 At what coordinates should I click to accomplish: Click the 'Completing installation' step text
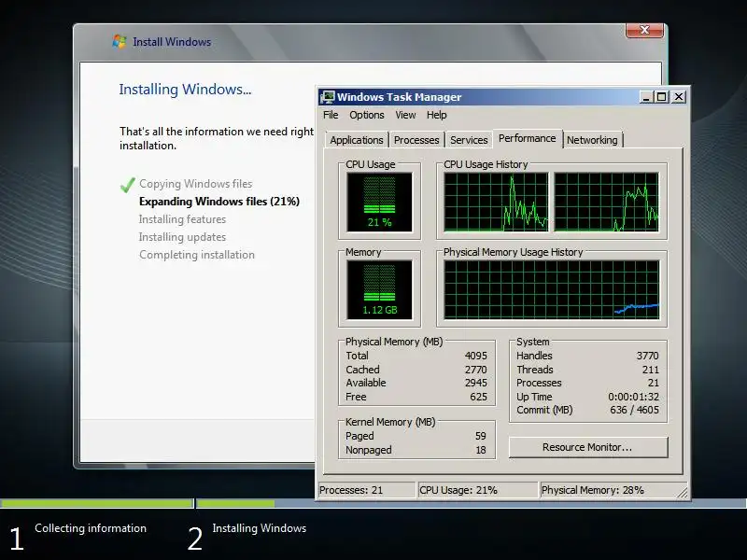tap(197, 255)
